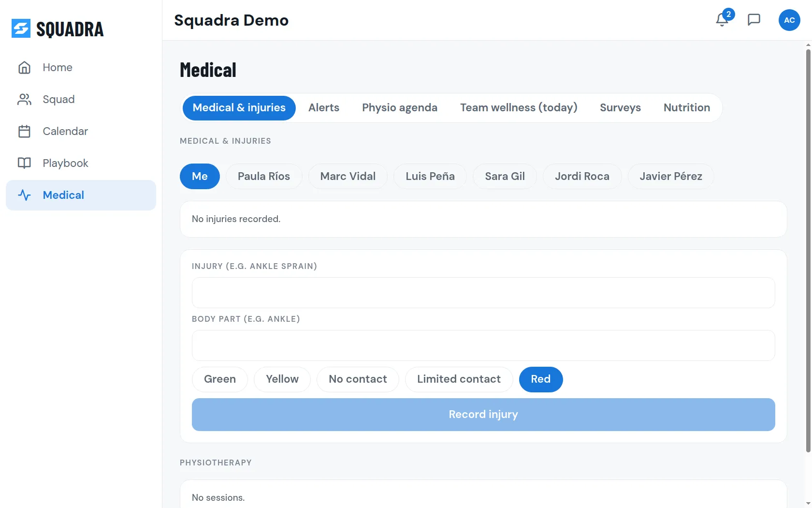Image resolution: width=812 pixels, height=508 pixels.
Task: Switch to the Alerts tab
Action: 324,108
